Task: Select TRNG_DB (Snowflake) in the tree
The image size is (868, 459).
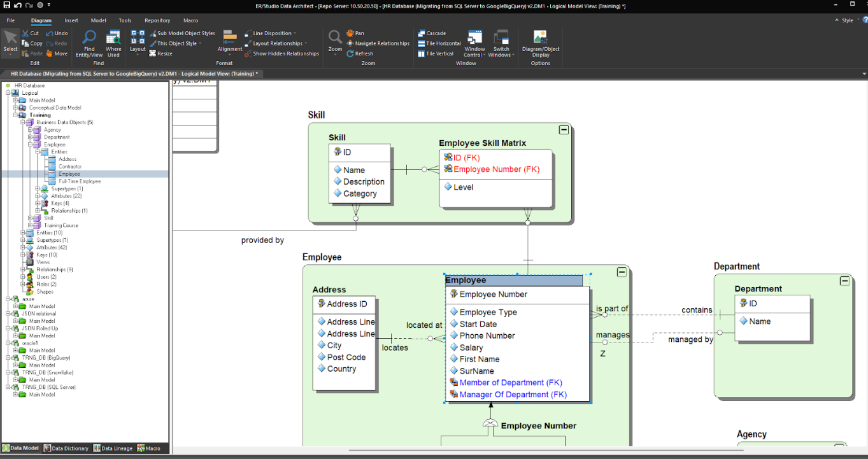Action: coord(47,372)
